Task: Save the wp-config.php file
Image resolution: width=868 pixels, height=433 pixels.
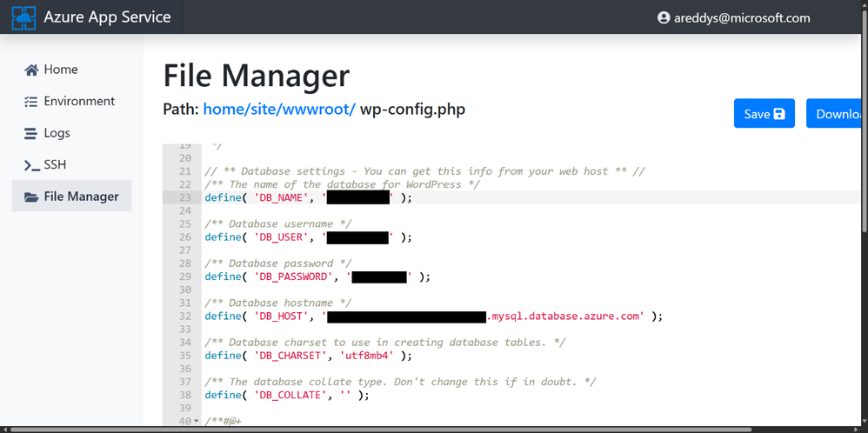Action: pyautogui.click(x=764, y=114)
